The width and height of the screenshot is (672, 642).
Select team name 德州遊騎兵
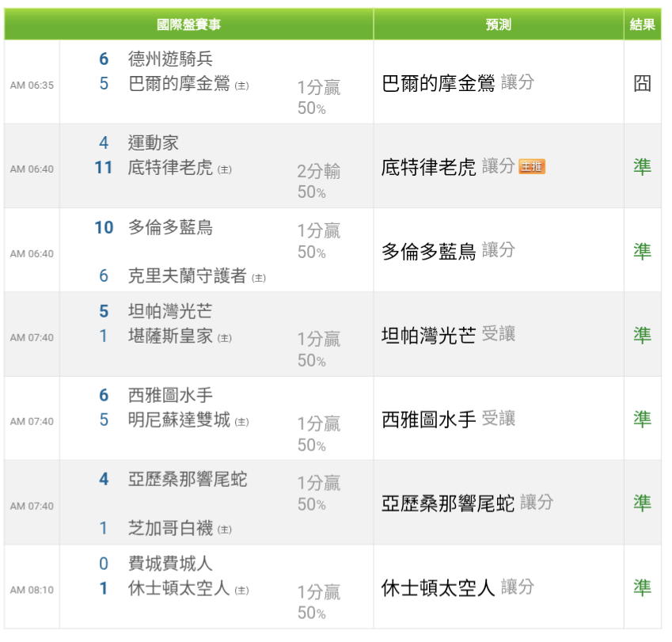pos(170,59)
